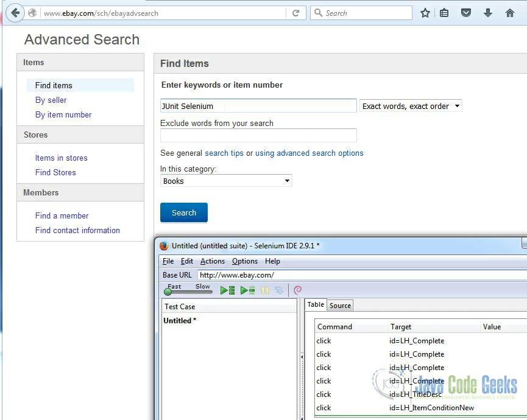
Task: Click the rollup swirl icon in Selenium IDE
Action: pos(298,290)
